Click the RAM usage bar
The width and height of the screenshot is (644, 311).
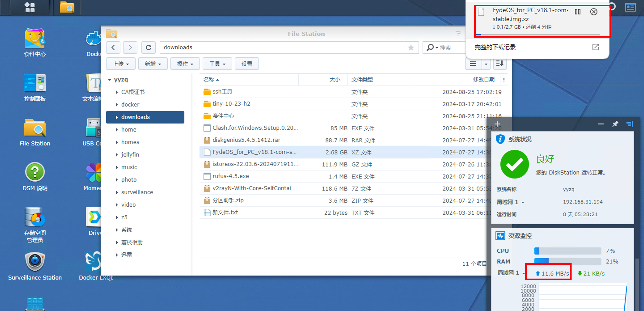(x=568, y=262)
